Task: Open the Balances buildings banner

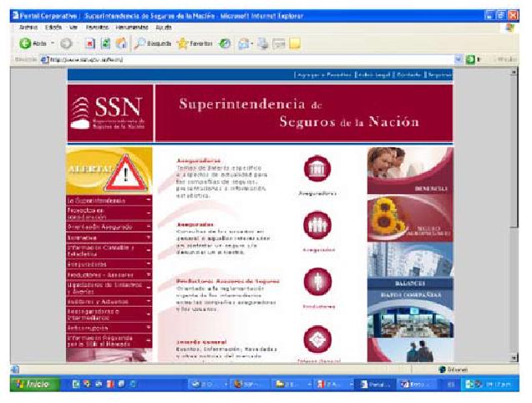Action: click(410, 265)
